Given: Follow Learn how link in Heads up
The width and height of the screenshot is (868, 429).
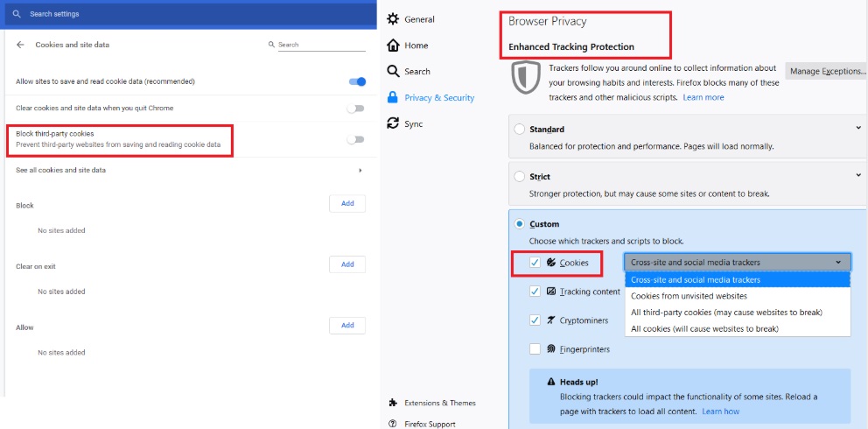Looking at the screenshot, I should (x=720, y=411).
